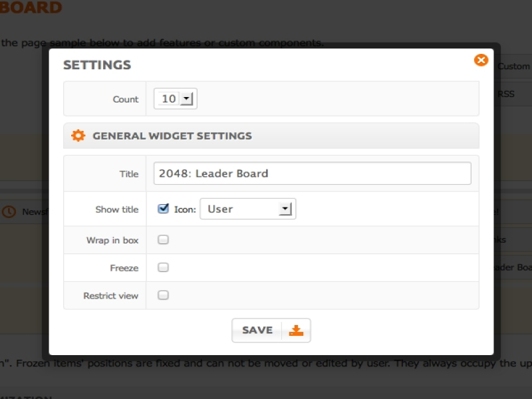Focus the Title field containing 2048: Leader Board
This screenshot has width=532, height=399.
tap(312, 174)
